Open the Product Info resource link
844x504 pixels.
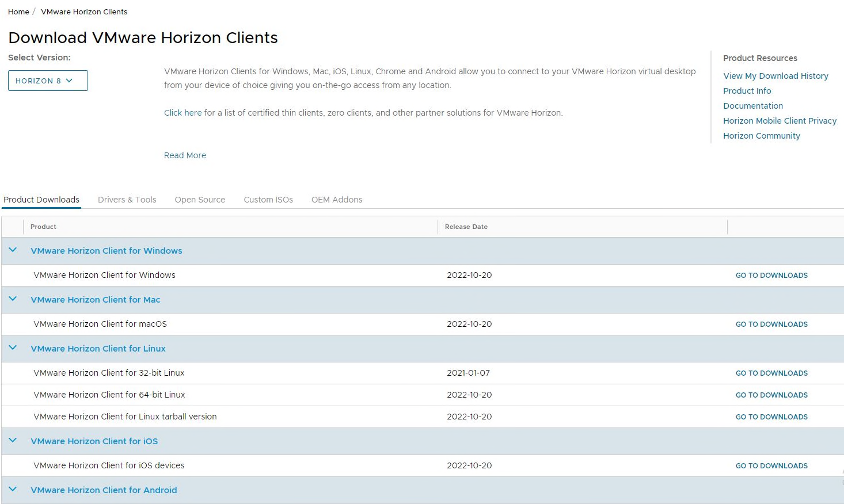747,91
